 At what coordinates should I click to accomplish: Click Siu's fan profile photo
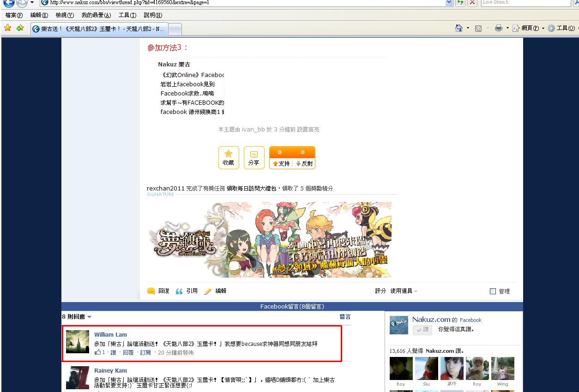click(x=426, y=368)
